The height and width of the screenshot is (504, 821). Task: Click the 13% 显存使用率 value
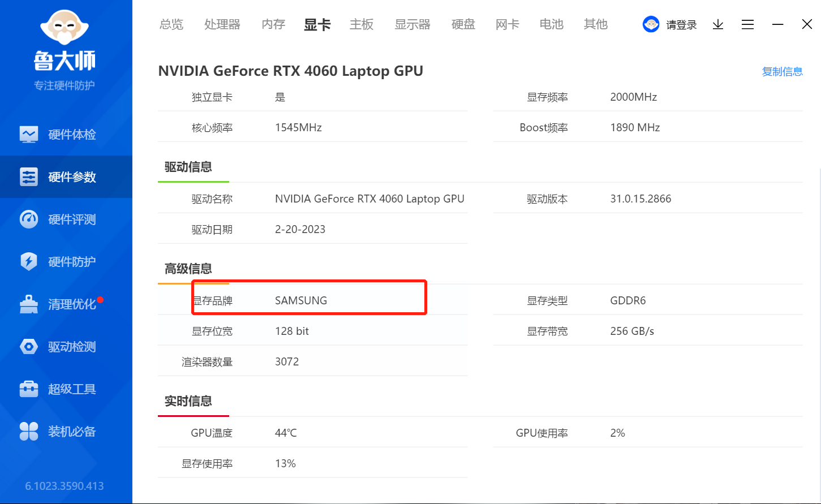[285, 463]
